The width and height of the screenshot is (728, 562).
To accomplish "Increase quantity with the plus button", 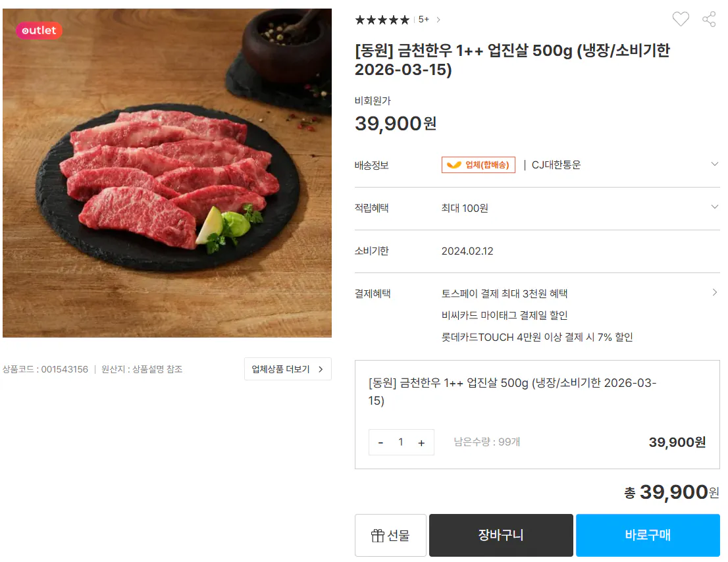I will (421, 442).
